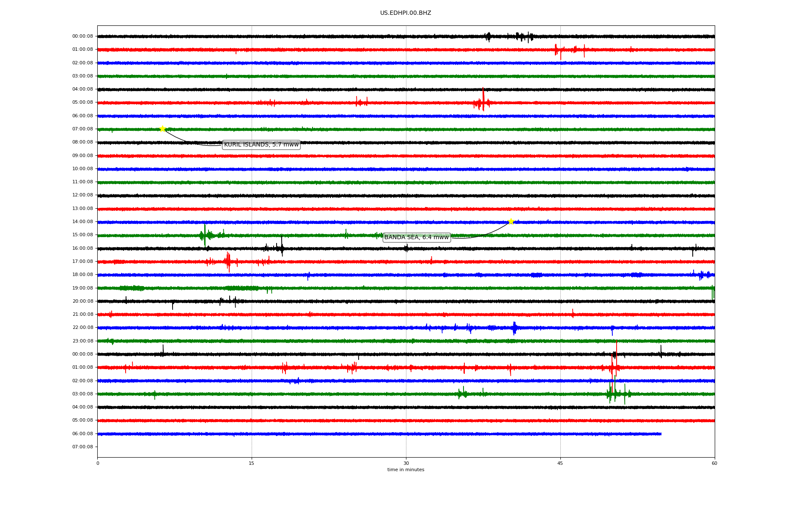Screen dimensions: 812x508
Task: Click the Banda Sea yellow star marker
Action: [x=511, y=221]
